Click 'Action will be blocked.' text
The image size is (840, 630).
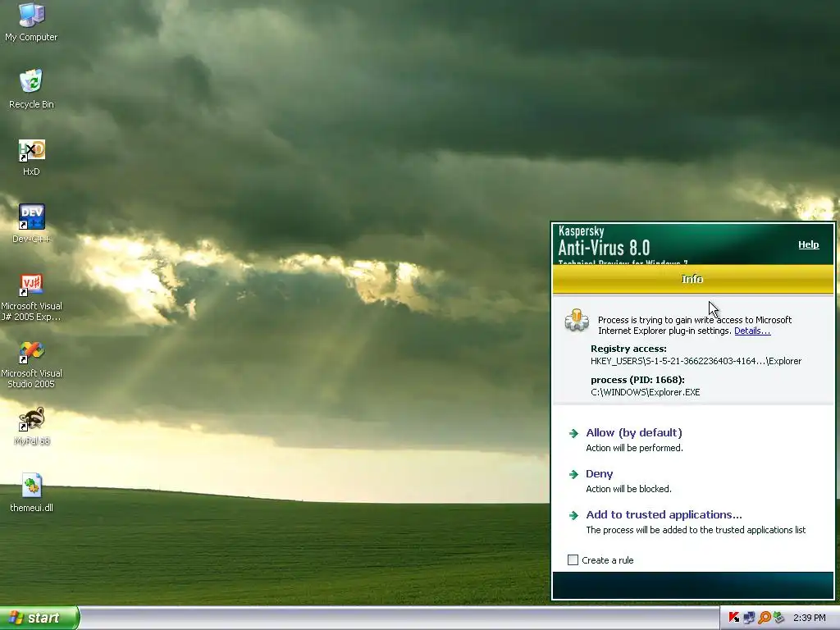(628, 489)
